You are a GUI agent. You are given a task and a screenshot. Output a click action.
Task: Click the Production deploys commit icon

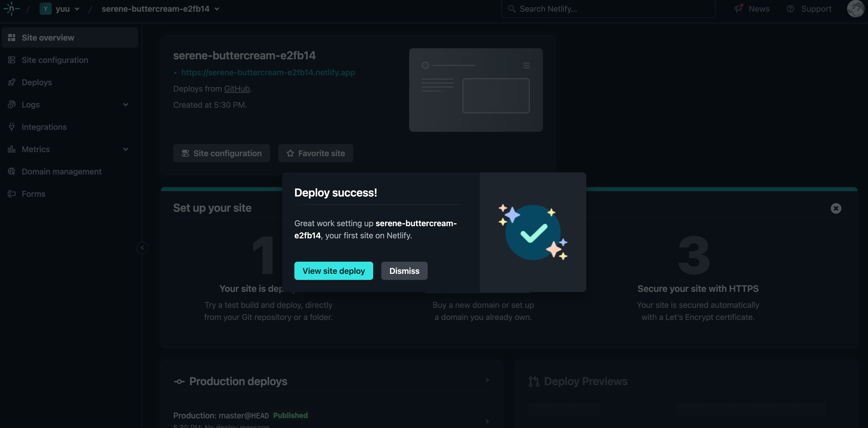tap(179, 382)
